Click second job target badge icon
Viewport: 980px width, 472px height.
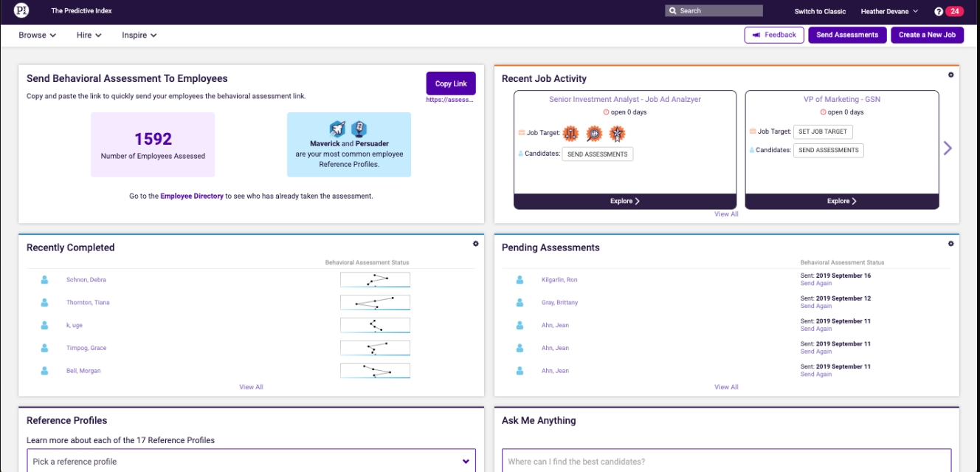coord(594,134)
